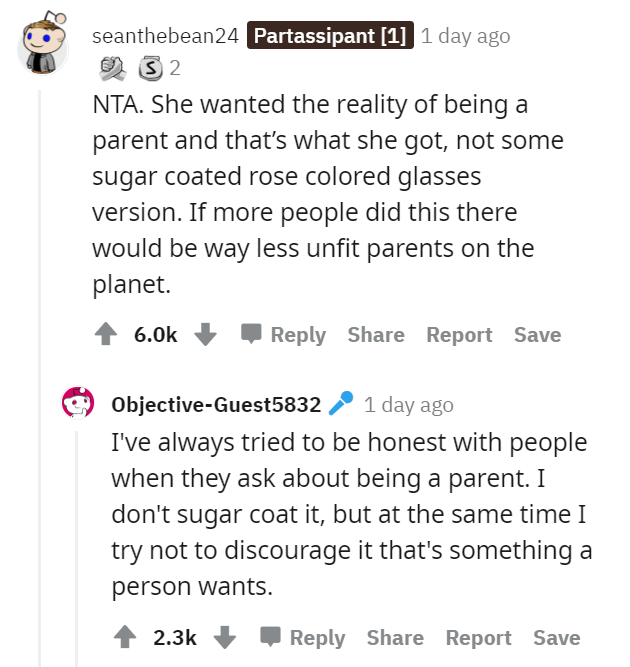The width and height of the screenshot is (630, 667).
Task: Open the seanthebean24 username link
Action: point(165,36)
